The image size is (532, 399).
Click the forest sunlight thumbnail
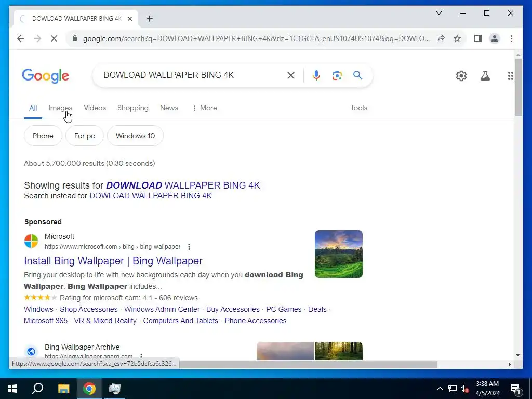pos(339,351)
